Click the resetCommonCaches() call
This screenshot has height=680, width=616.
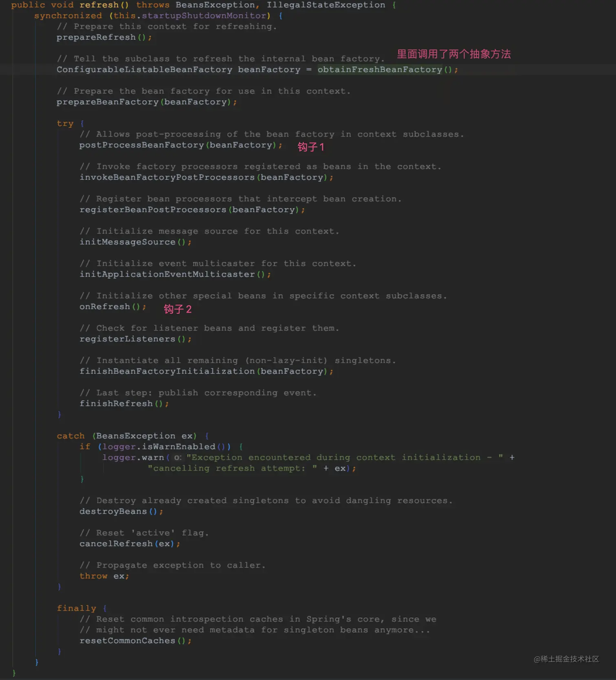(135, 640)
